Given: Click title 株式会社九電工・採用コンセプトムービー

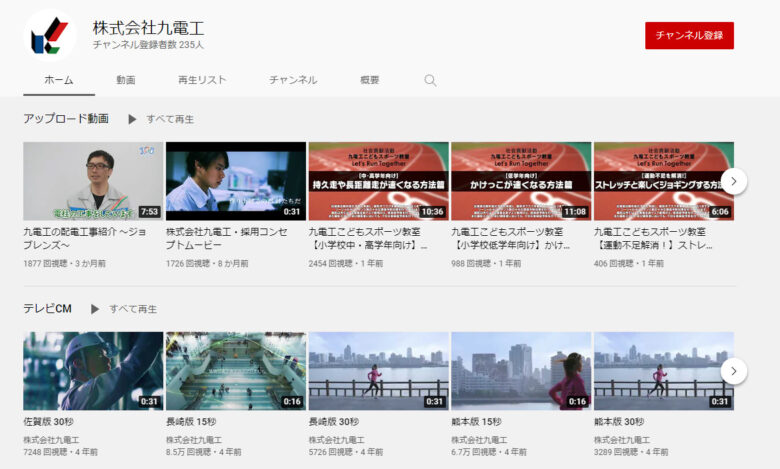Looking at the screenshot, I should click(227, 238).
